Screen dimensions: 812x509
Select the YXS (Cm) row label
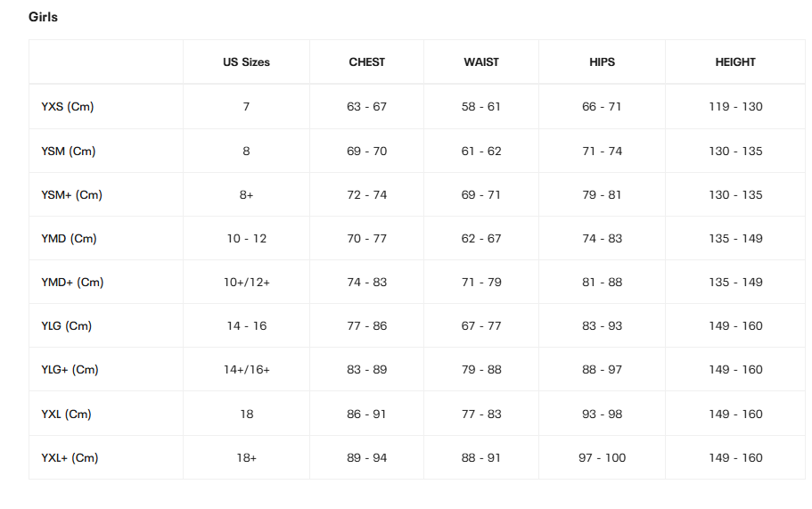point(68,107)
